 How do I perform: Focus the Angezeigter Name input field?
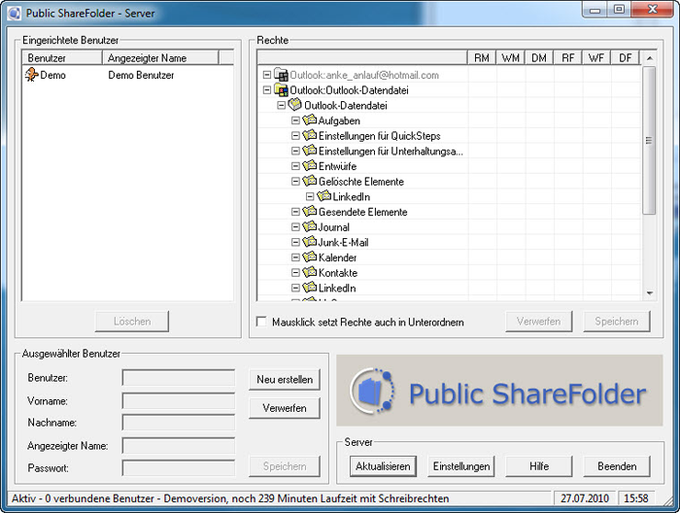pos(179,445)
